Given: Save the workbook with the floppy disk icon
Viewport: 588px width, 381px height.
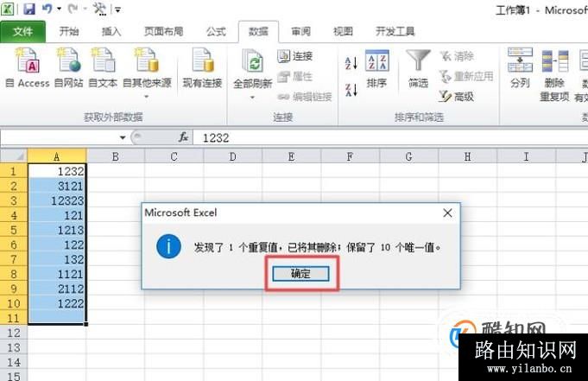Looking at the screenshot, I should point(28,9).
